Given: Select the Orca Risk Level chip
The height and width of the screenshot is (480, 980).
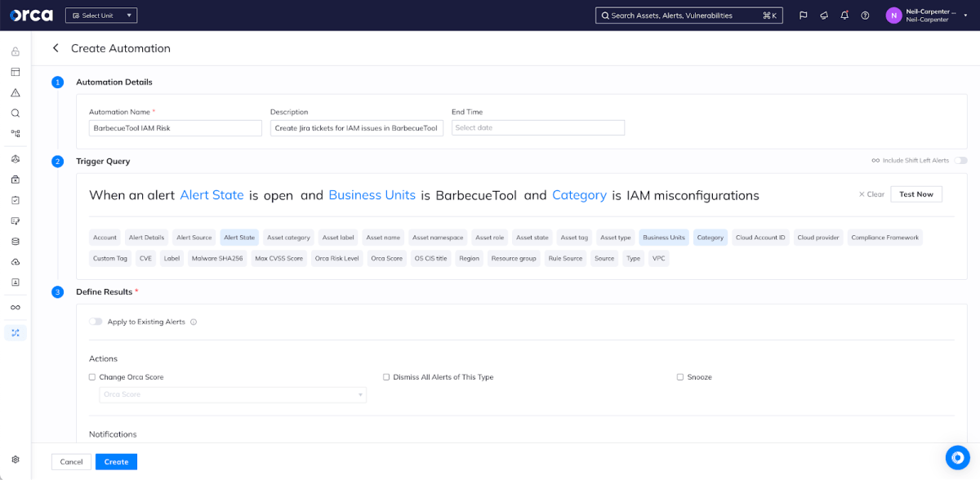Looking at the screenshot, I should [336, 259].
